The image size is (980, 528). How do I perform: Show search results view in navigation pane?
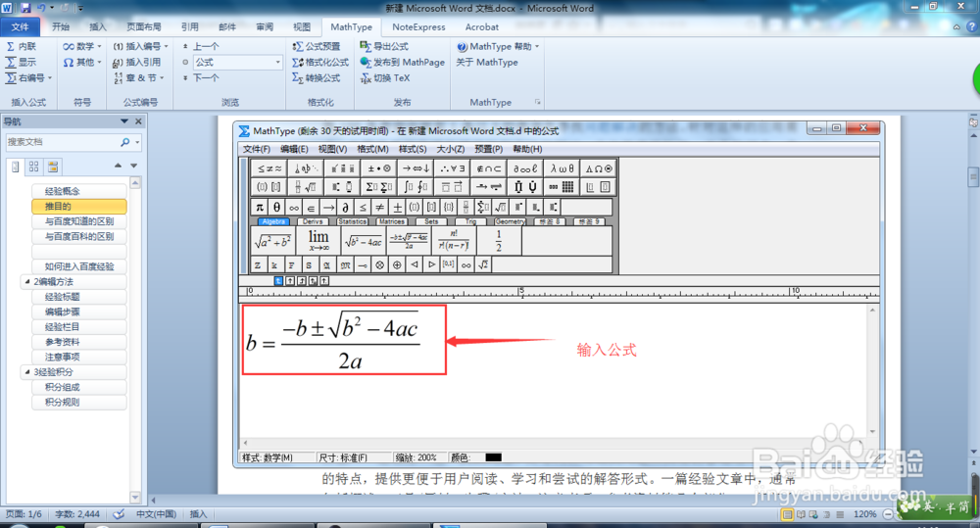(53, 167)
